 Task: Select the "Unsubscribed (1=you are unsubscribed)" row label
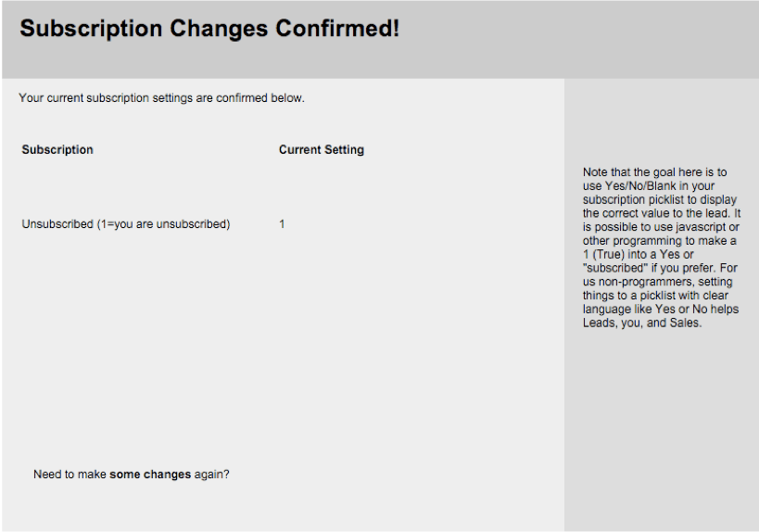126,224
